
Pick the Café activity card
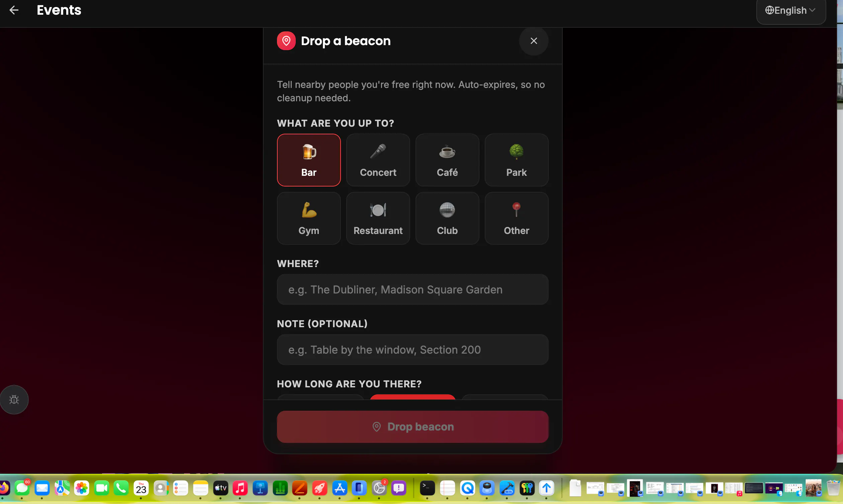coord(447,160)
